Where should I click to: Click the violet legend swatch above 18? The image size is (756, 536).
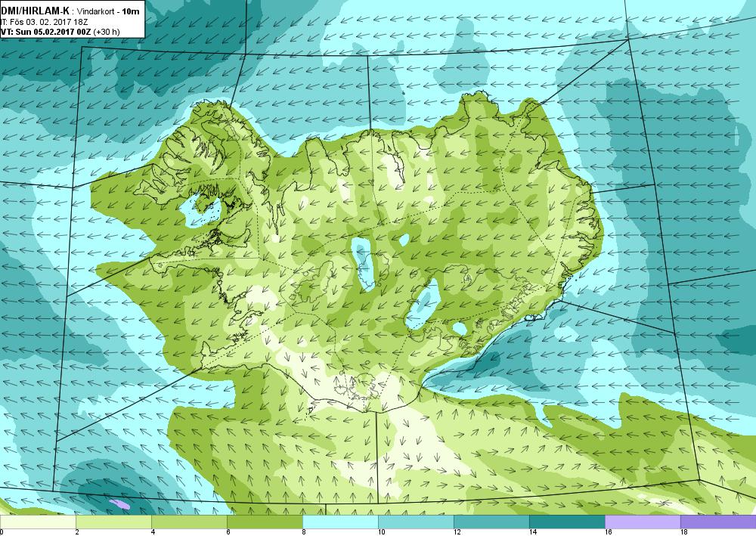pyautogui.click(x=718, y=522)
